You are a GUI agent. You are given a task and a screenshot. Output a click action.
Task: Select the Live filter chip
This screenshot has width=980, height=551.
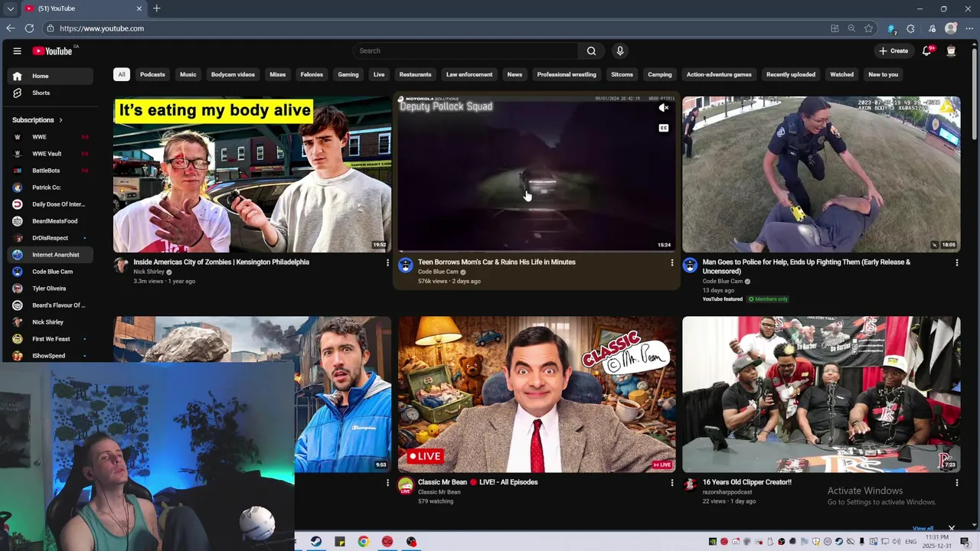click(x=379, y=75)
